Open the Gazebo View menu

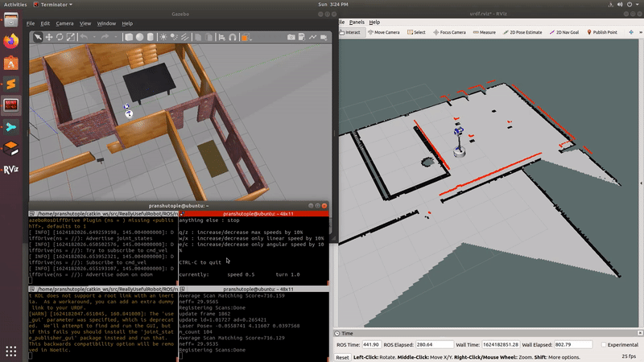tap(85, 23)
